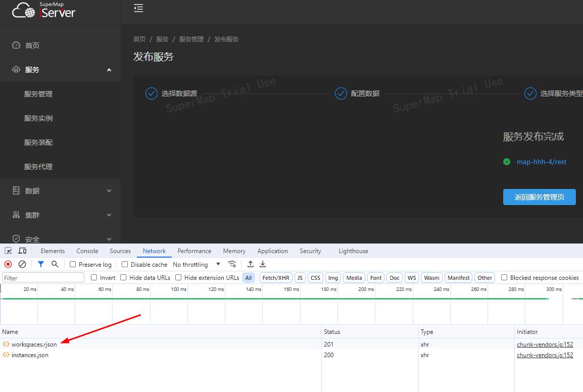The height and width of the screenshot is (392, 583).
Task: Click the 数据 icon in sidebar
Action: tap(16, 190)
